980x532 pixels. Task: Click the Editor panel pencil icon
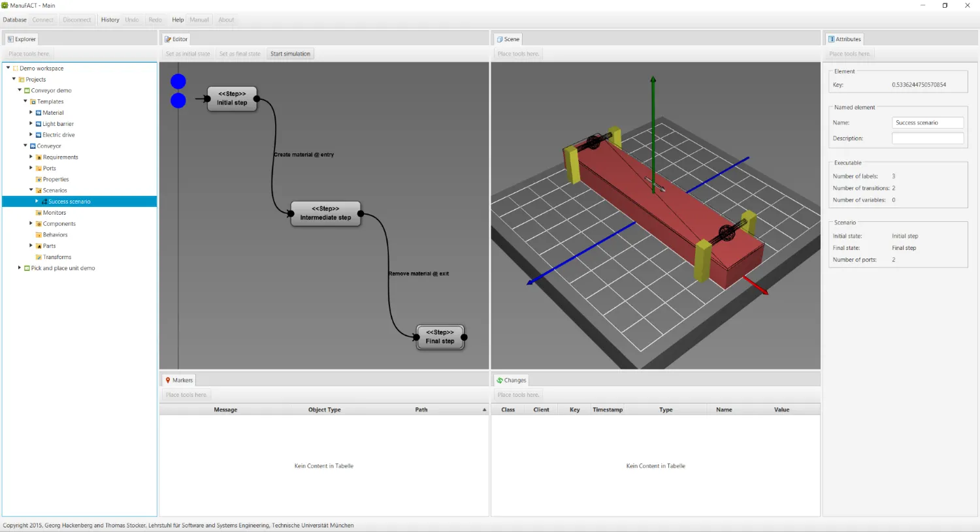click(168, 39)
